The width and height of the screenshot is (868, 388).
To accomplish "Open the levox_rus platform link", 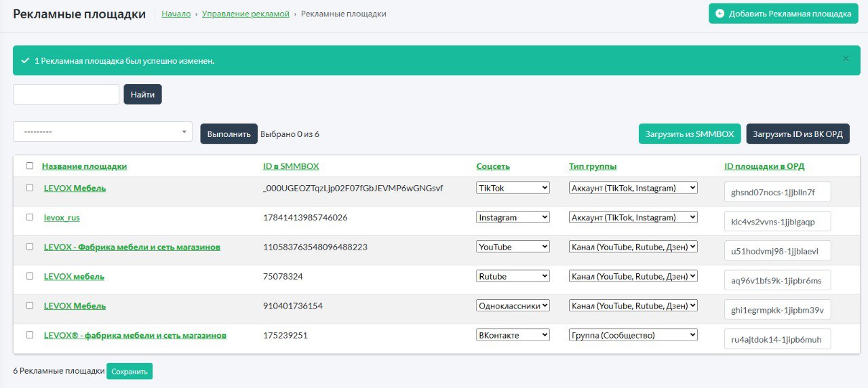I will [62, 218].
